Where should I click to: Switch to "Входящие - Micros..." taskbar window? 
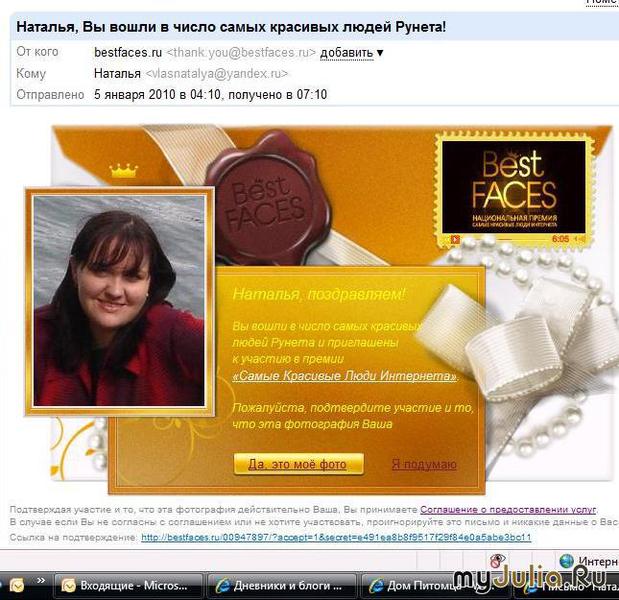coord(128,585)
